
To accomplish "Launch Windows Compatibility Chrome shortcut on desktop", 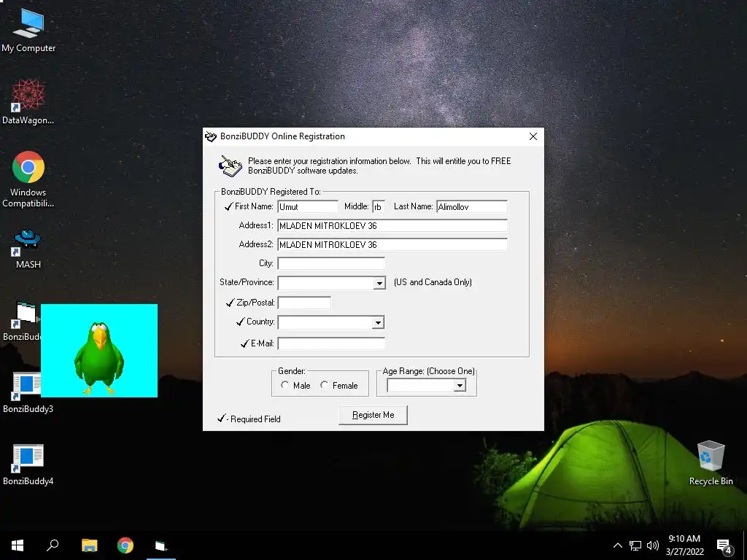I will pyautogui.click(x=28, y=179).
